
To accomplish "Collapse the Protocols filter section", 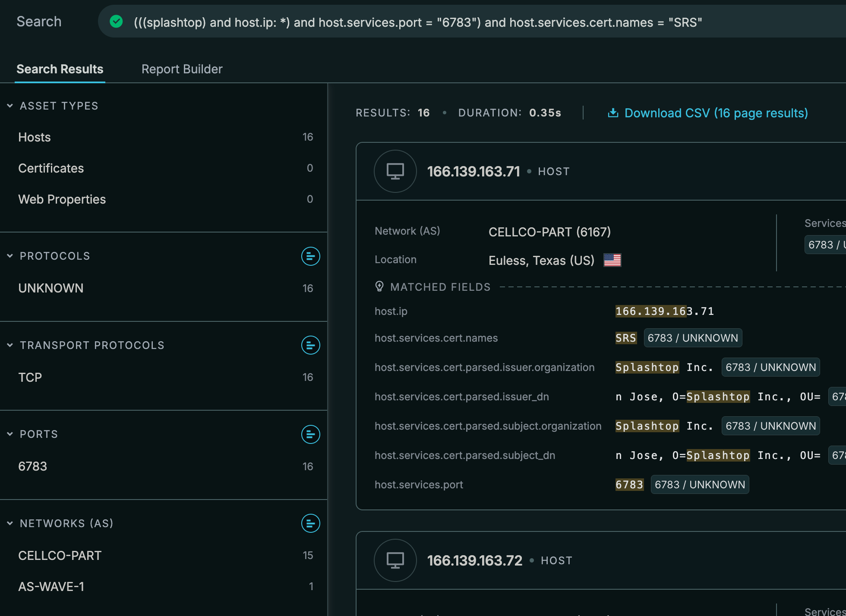I will [10, 256].
